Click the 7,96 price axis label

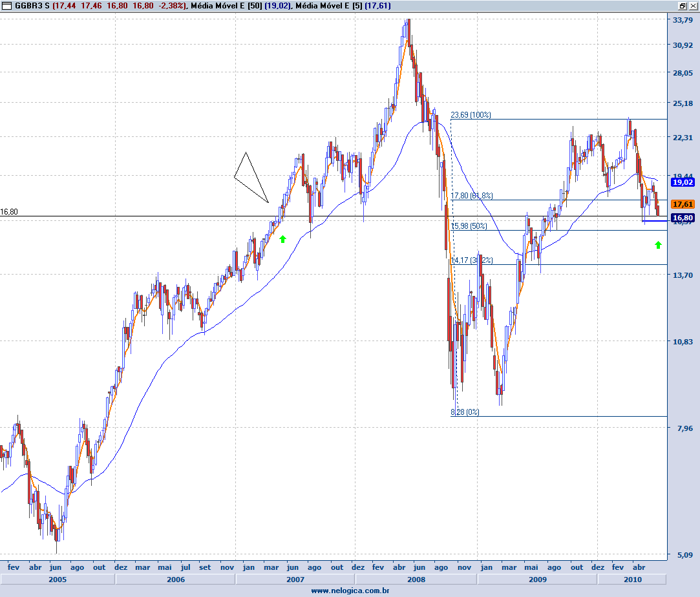tap(685, 428)
